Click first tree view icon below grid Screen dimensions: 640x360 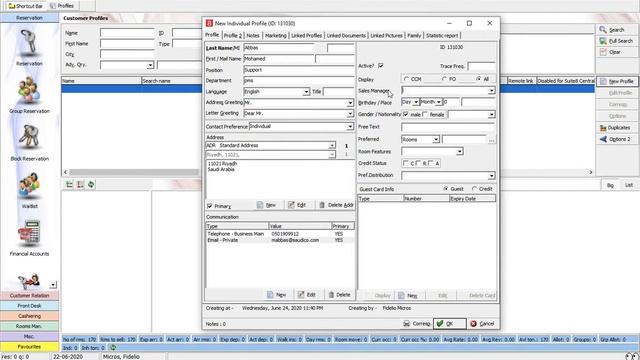coord(69,184)
